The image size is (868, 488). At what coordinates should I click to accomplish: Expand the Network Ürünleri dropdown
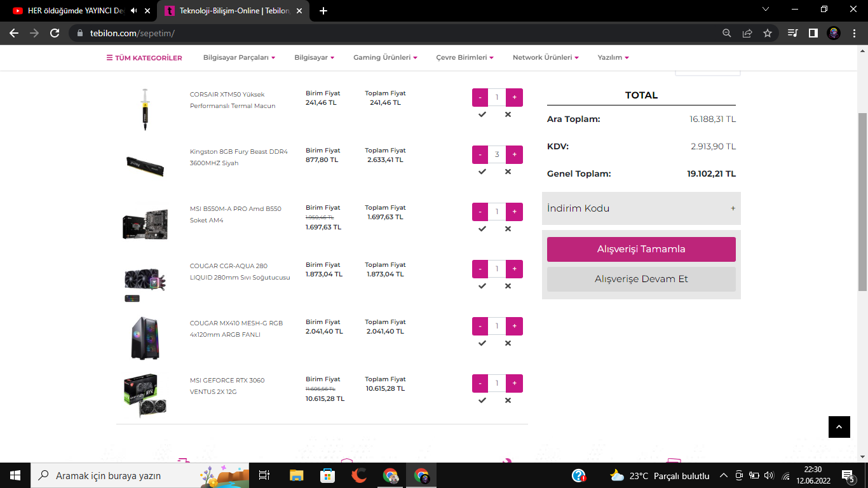pyautogui.click(x=545, y=58)
